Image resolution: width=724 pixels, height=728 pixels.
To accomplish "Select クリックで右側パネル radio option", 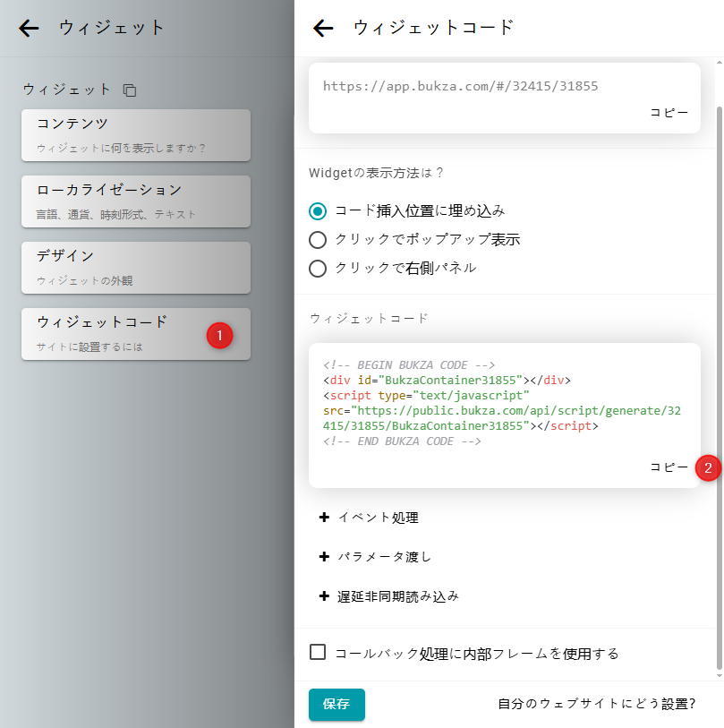I will [317, 268].
